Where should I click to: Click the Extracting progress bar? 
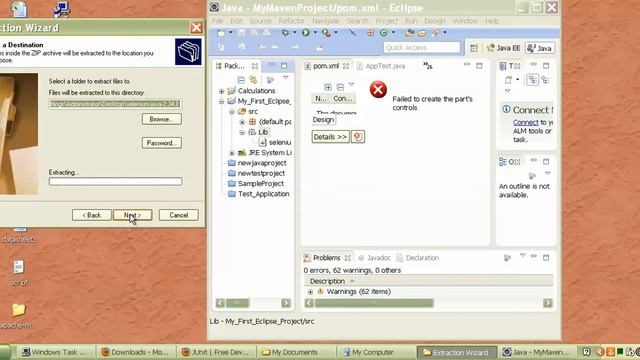116,181
